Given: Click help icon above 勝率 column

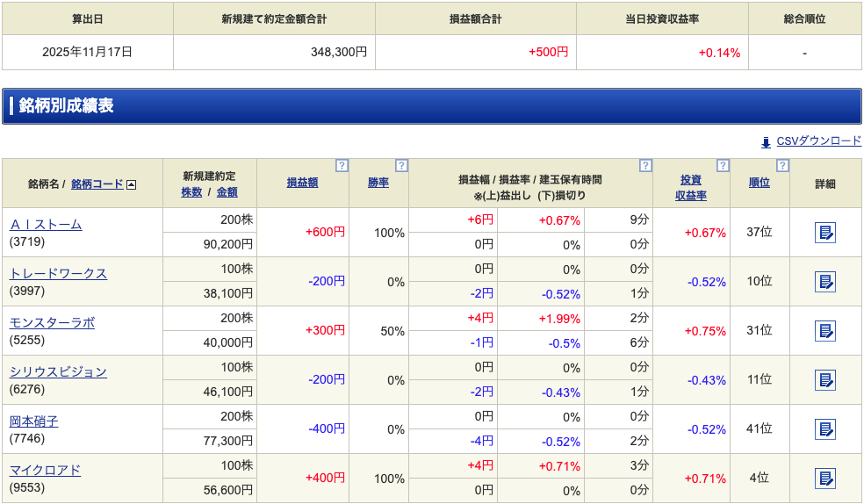Looking at the screenshot, I should (x=401, y=165).
